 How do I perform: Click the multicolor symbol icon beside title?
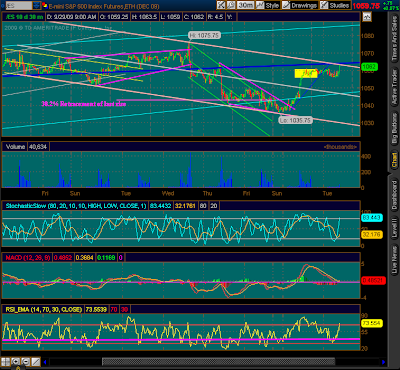(44, 6)
